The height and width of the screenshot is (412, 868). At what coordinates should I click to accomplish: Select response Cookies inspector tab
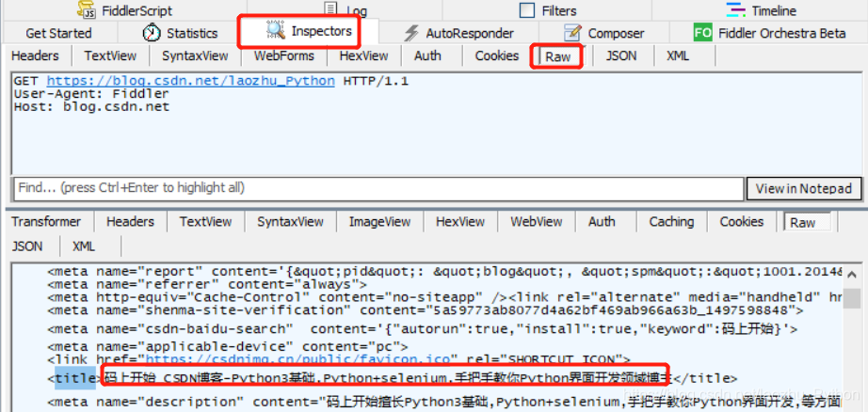click(742, 222)
